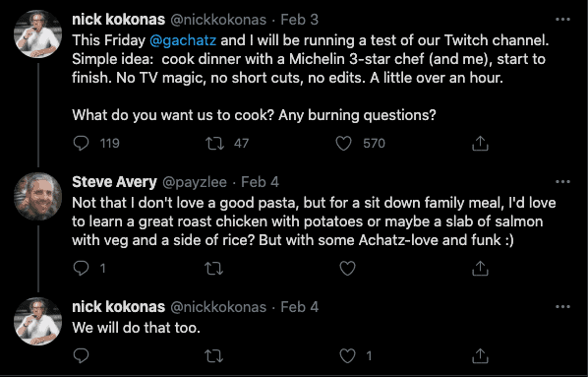Open more options on the last tweet
The image size is (588, 377).
click(562, 307)
